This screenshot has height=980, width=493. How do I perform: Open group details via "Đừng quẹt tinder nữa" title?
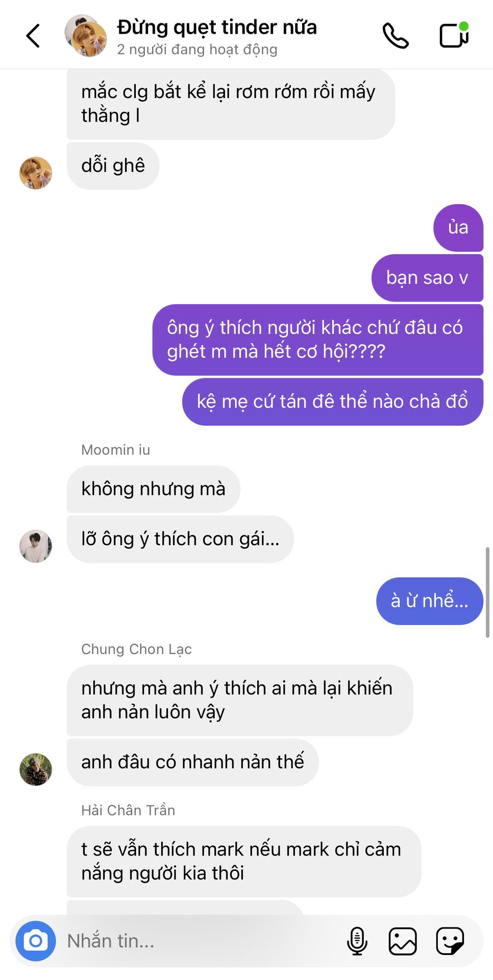click(217, 27)
